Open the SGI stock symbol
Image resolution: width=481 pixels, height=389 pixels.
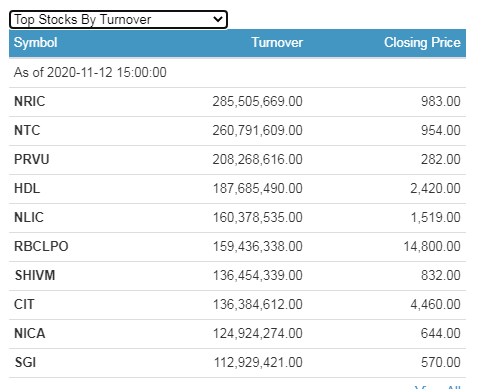[25, 362]
